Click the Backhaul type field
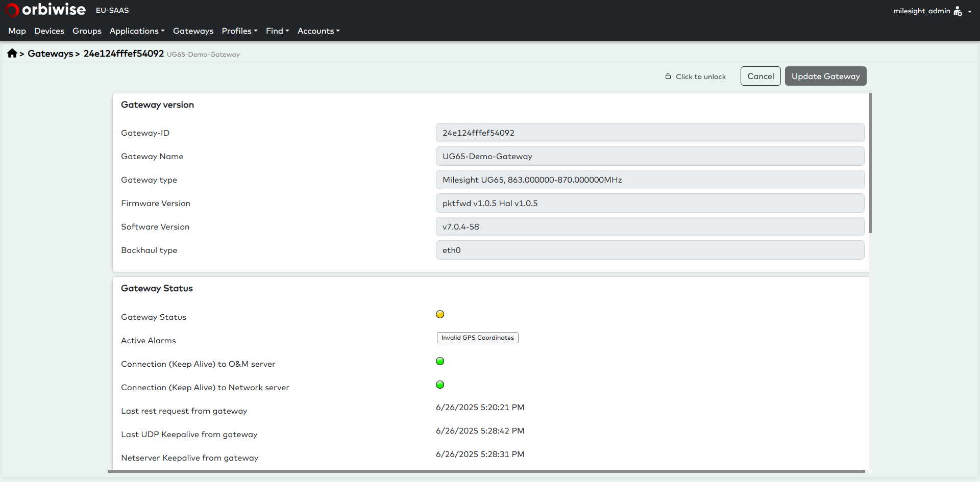 coord(650,250)
